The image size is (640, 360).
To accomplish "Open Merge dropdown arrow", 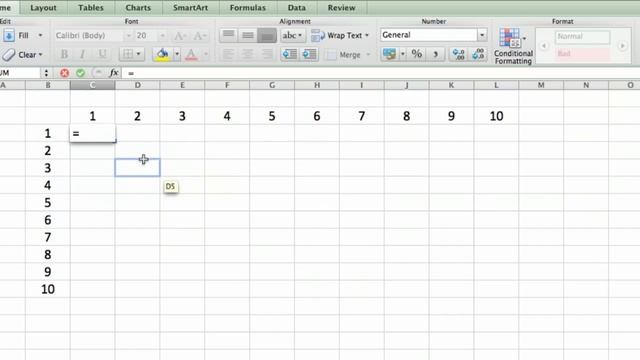I will pos(368,55).
